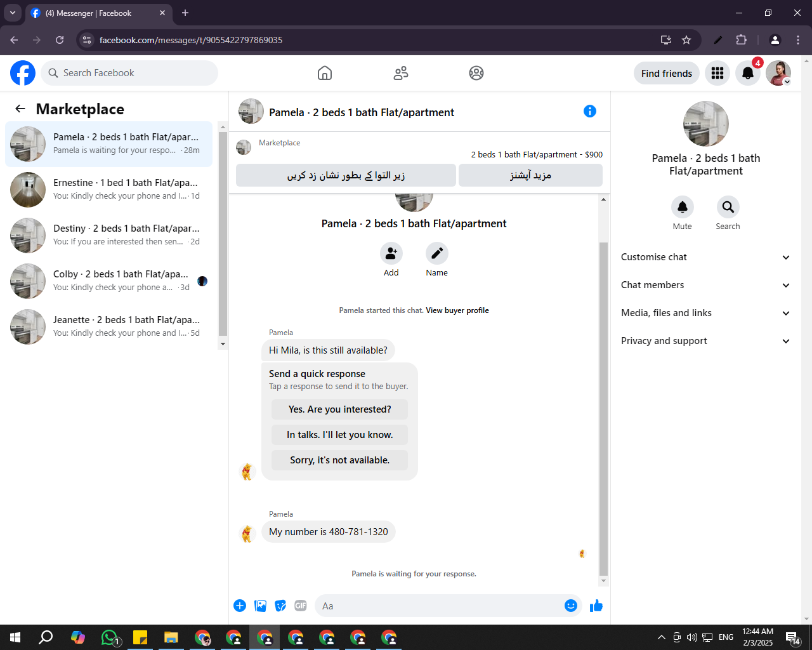
Task: Choose a GIF from the composer
Action: click(x=301, y=606)
